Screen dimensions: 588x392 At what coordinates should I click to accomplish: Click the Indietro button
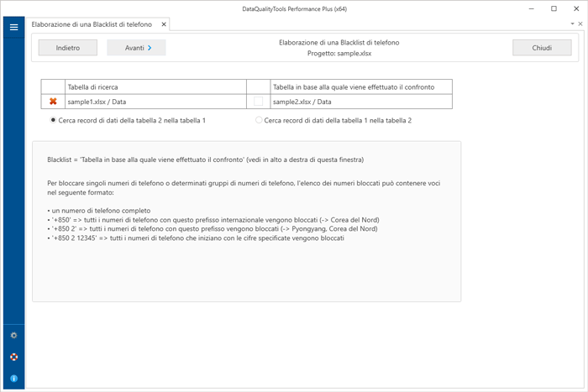[68, 48]
